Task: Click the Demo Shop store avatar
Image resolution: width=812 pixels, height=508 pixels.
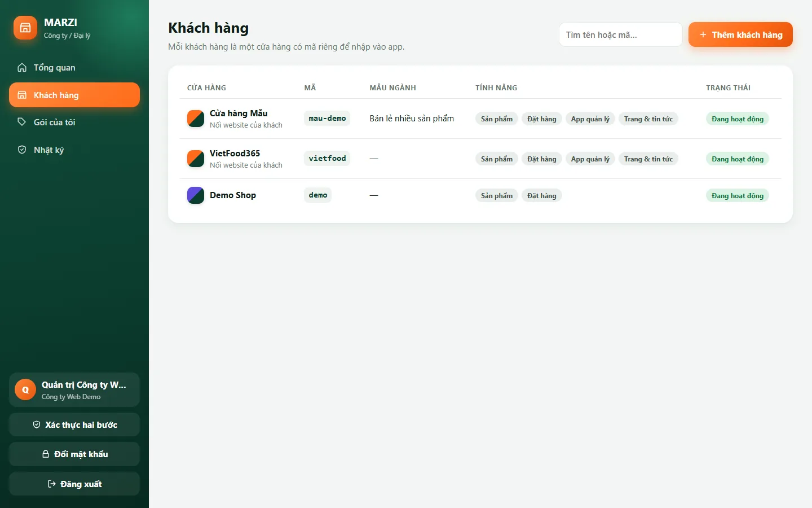Action: click(196, 195)
